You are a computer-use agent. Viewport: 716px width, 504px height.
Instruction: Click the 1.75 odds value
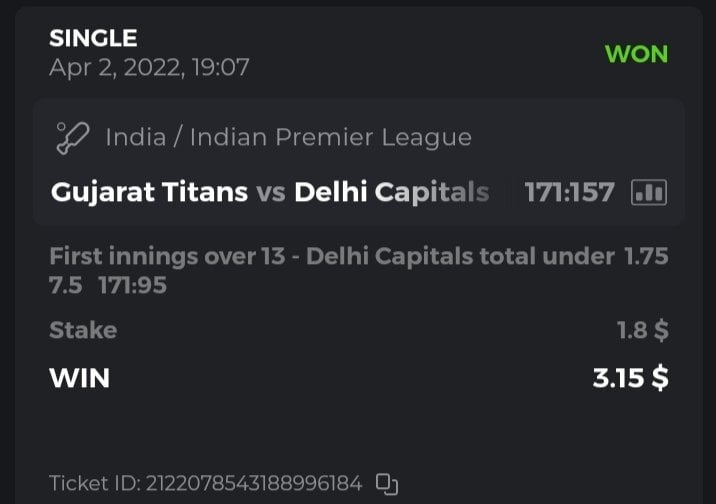tap(646, 256)
